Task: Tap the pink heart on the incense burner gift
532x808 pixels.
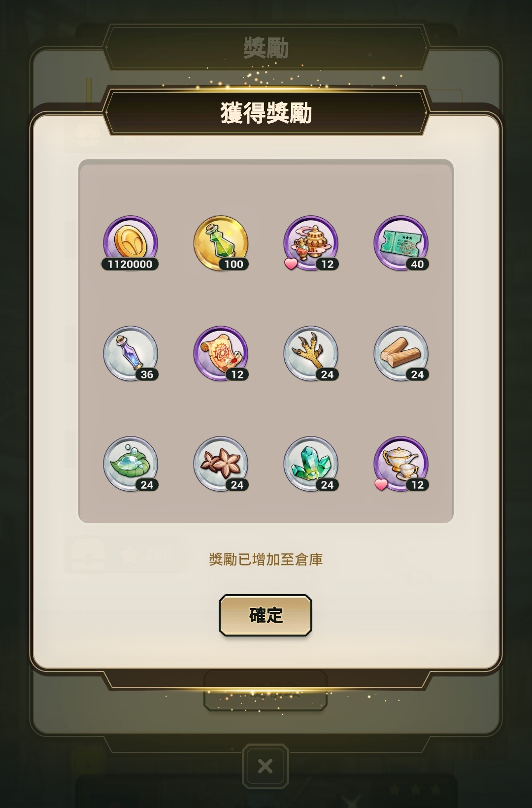Action: tap(291, 264)
